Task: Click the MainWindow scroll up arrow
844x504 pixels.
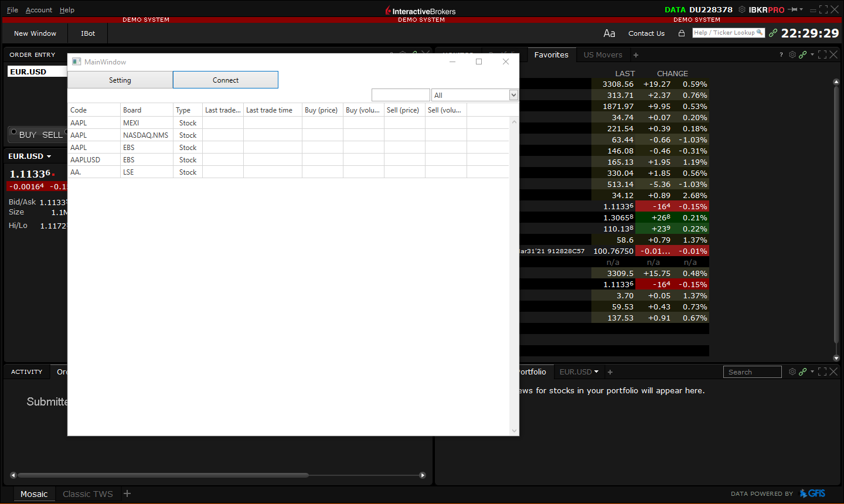Action: point(514,122)
